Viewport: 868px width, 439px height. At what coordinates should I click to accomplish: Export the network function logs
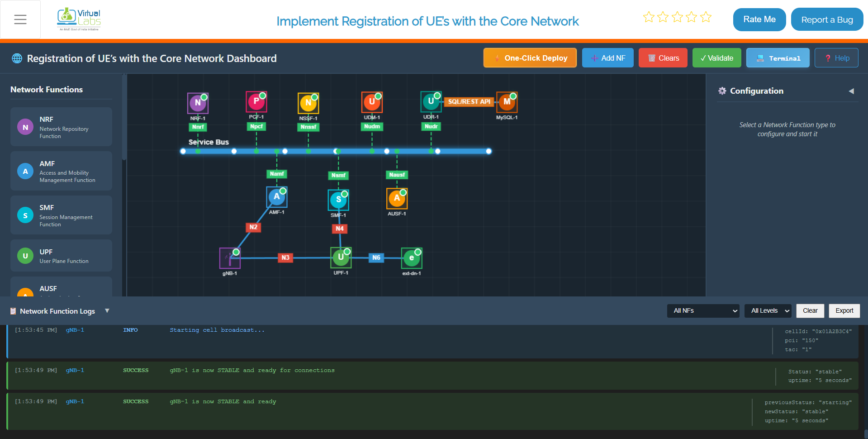[x=844, y=311]
